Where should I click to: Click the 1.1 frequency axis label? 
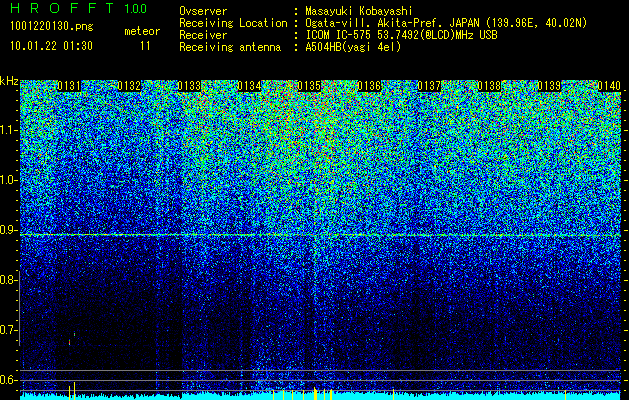click(x=8, y=130)
